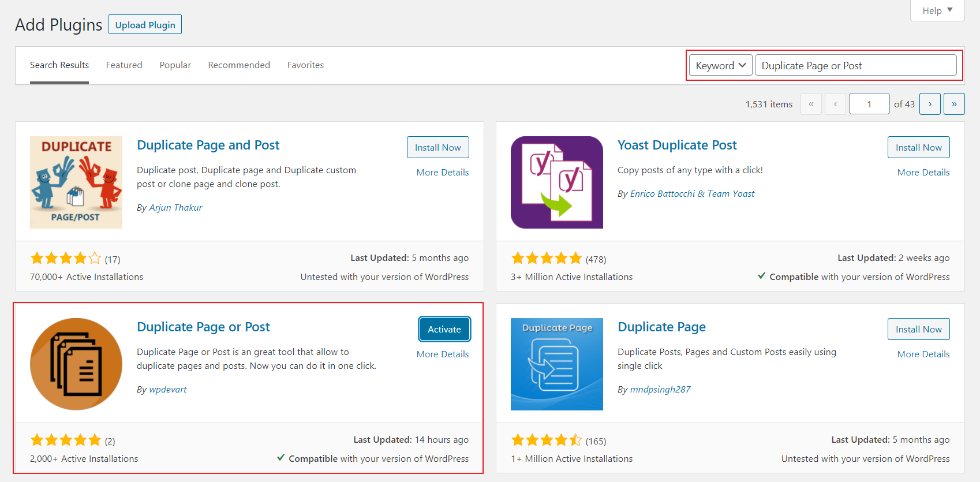The width and height of the screenshot is (980, 482).
Task: Click the star rating with 165 reviews
Action: coord(547,440)
